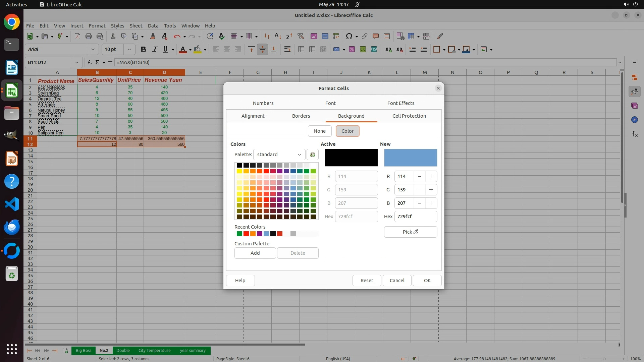Image resolution: width=644 pixels, height=362 pixels.
Task: Open the Name Box dropdown arrow
Action: click(76, 62)
